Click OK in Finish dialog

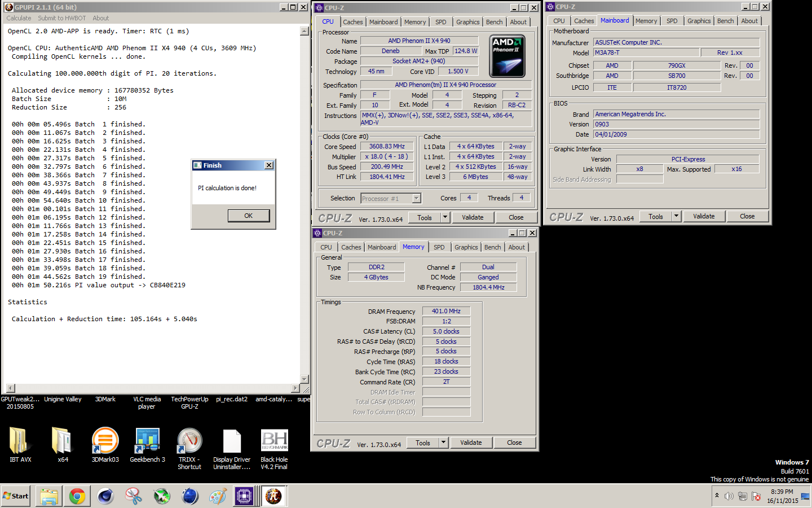249,216
